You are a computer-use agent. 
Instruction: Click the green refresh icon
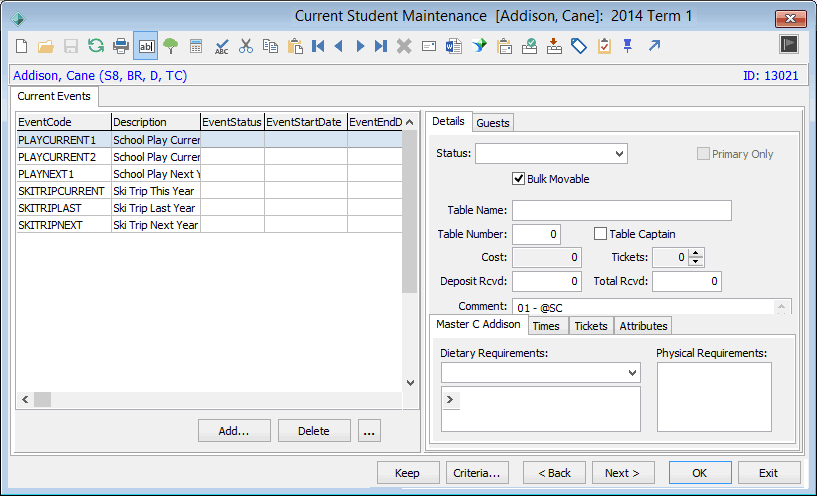tap(96, 46)
